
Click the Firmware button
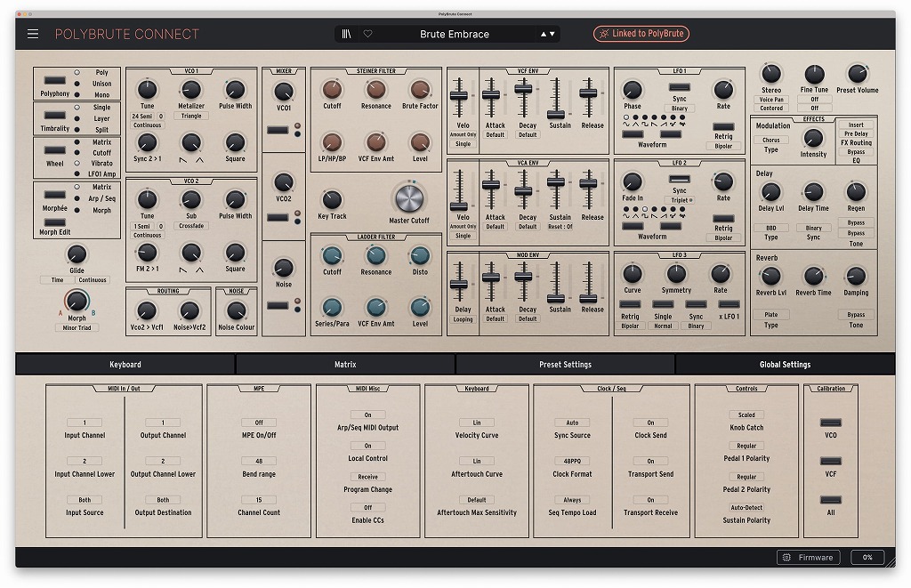pos(809,557)
